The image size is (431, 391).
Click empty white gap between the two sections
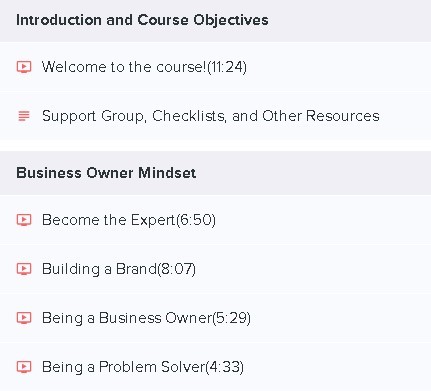[x=215, y=146]
